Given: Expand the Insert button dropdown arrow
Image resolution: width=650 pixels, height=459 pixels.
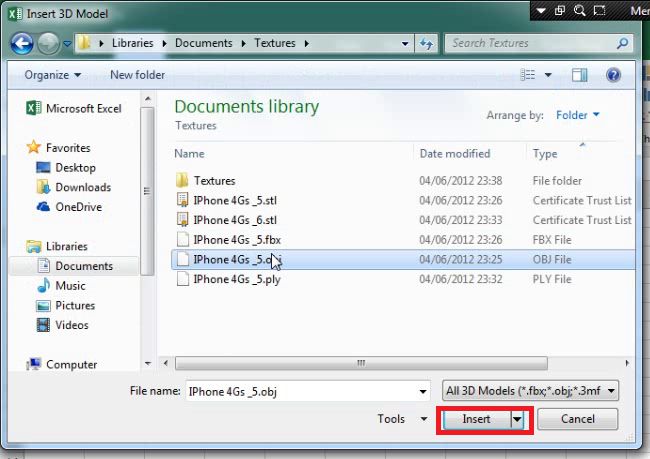Looking at the screenshot, I should point(518,420).
